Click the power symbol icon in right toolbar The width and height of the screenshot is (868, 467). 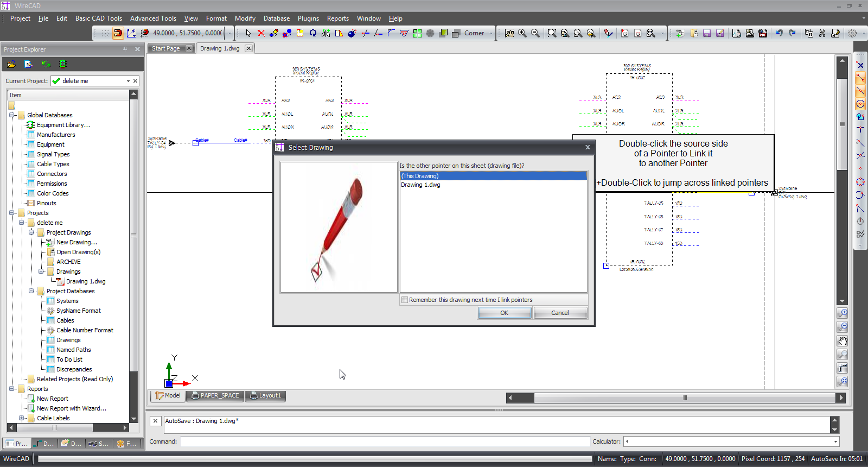[x=860, y=221]
